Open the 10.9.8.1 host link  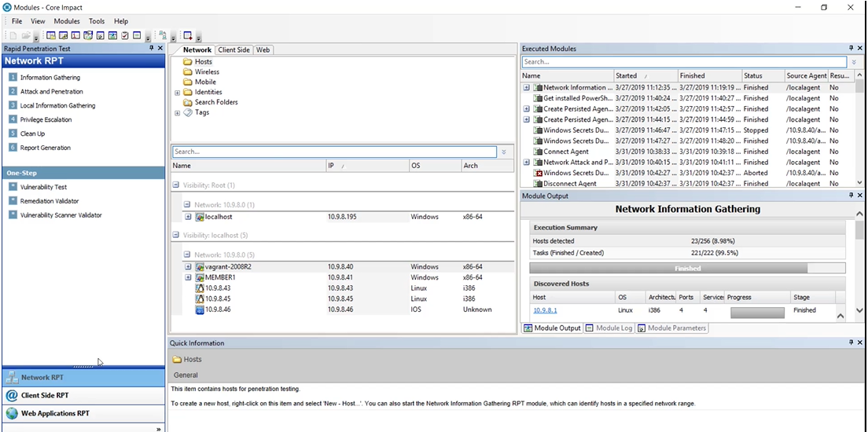545,310
